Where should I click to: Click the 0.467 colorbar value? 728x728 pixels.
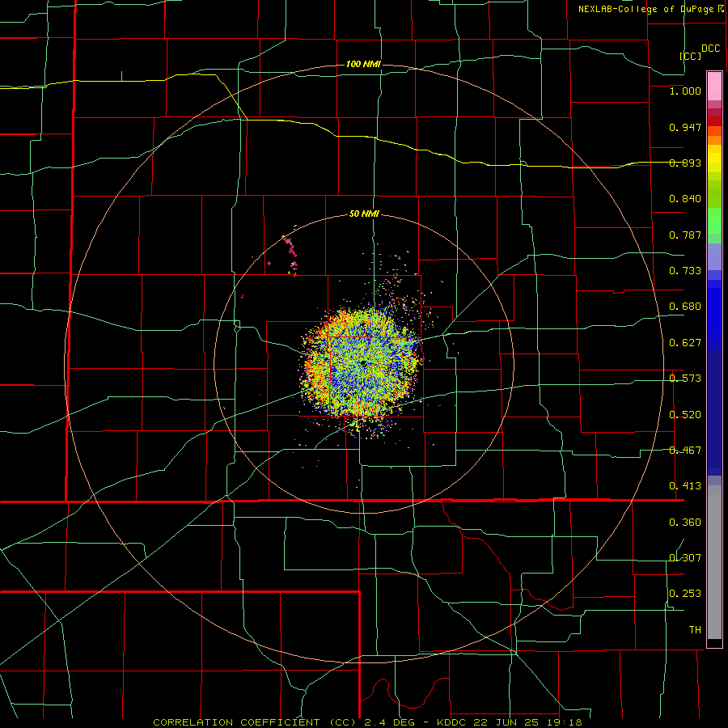(685, 451)
